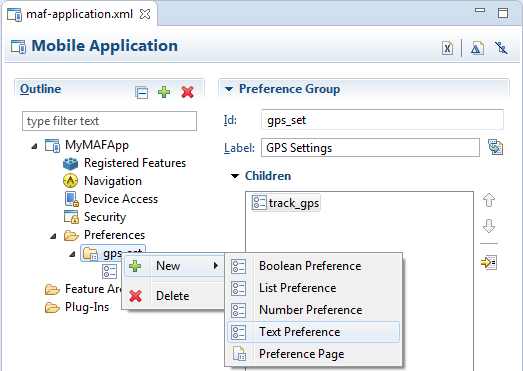This screenshot has width=523, height=371.
Task: Select track_gps in the Children list
Action: 286,203
